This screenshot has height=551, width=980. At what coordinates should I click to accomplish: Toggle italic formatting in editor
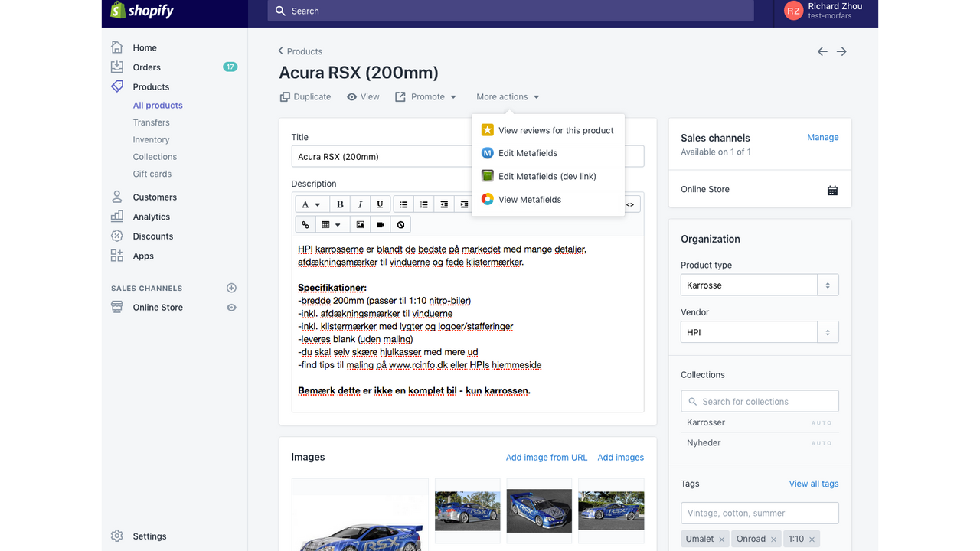click(x=360, y=204)
